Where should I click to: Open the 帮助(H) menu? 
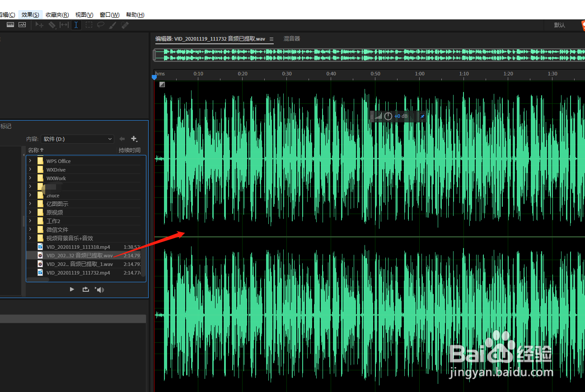point(135,15)
